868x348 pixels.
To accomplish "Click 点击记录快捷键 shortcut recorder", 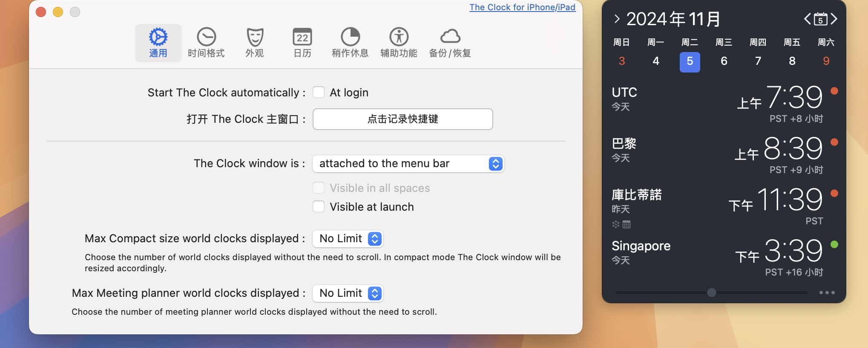I will point(402,119).
